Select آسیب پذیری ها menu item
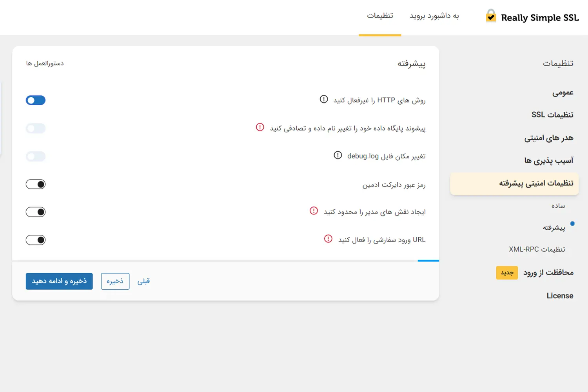The width and height of the screenshot is (588, 392). pyautogui.click(x=549, y=160)
